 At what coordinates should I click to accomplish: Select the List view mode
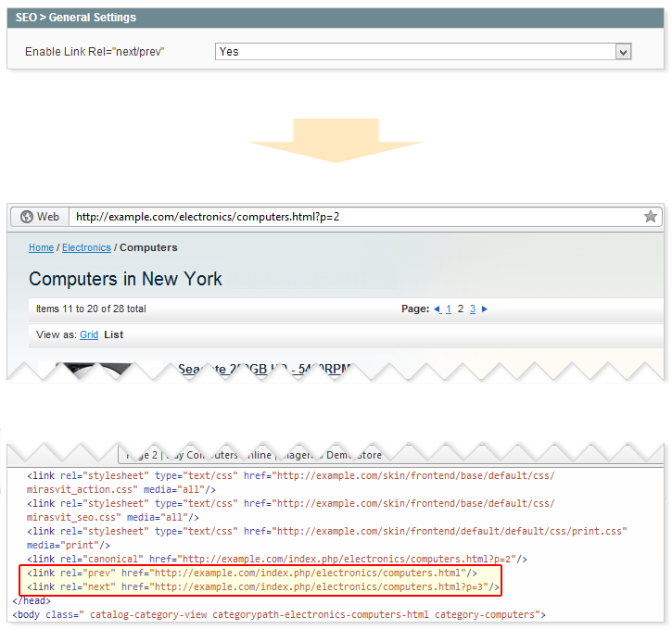click(114, 335)
